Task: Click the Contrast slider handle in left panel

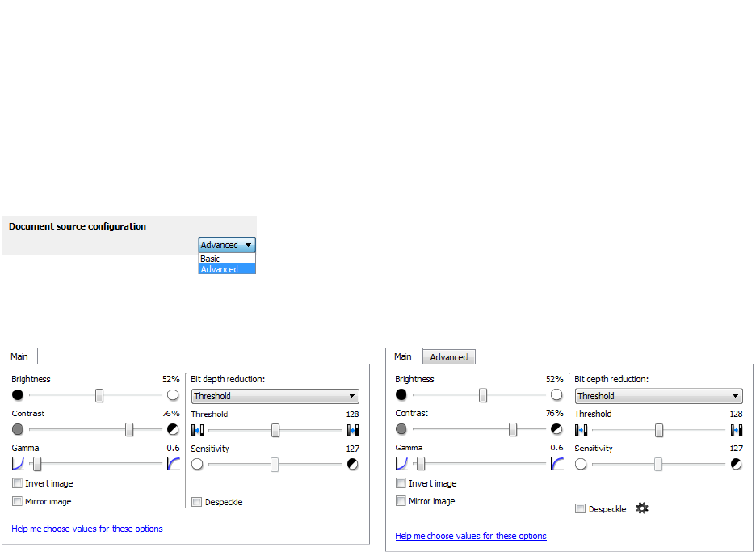Action: 129,429
